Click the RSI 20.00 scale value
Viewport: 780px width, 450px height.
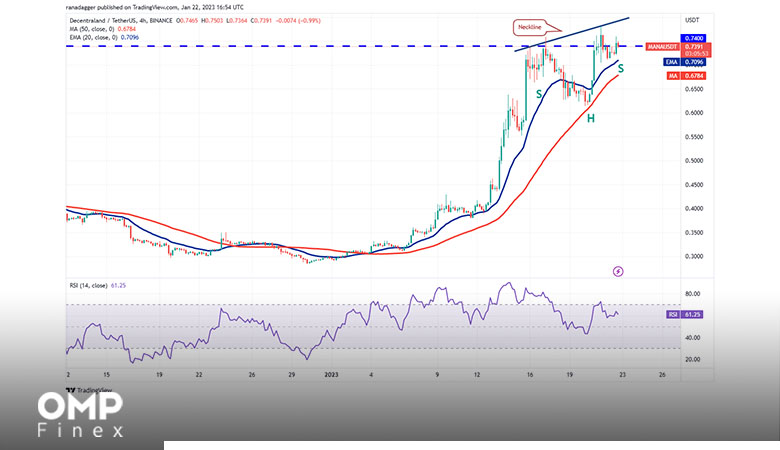(x=692, y=359)
